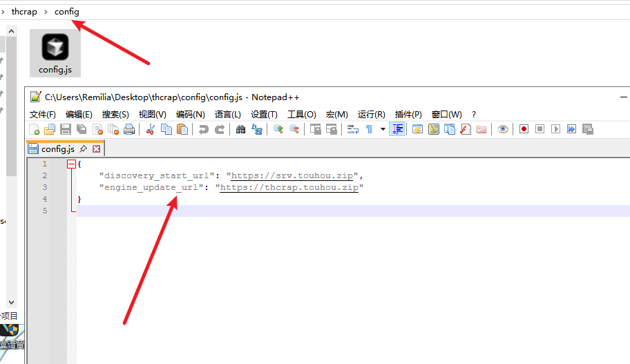Click the Open file folder icon

(x=50, y=129)
